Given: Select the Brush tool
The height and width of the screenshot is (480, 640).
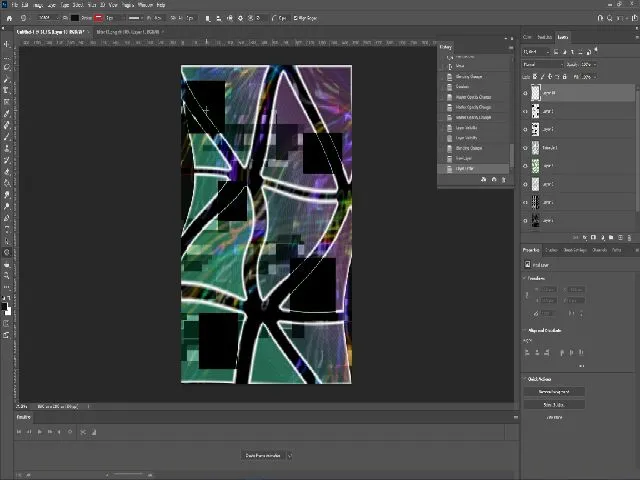Looking at the screenshot, I should pyautogui.click(x=7, y=137).
